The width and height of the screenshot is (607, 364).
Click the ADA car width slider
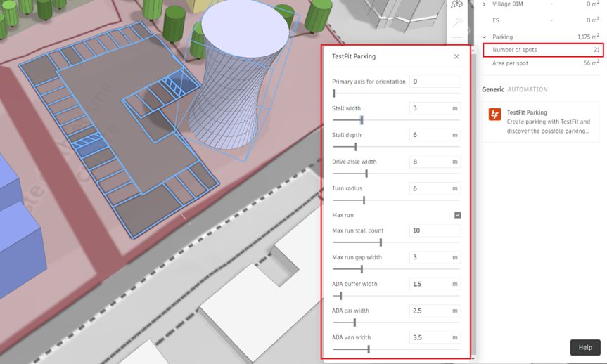pos(396,323)
